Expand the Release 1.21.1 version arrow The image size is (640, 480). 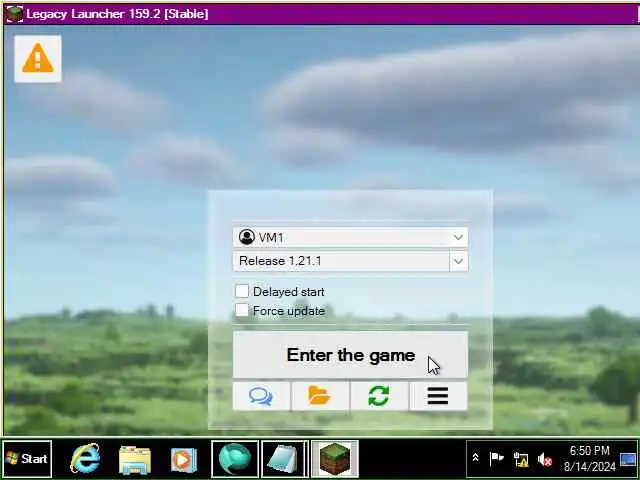pos(458,261)
